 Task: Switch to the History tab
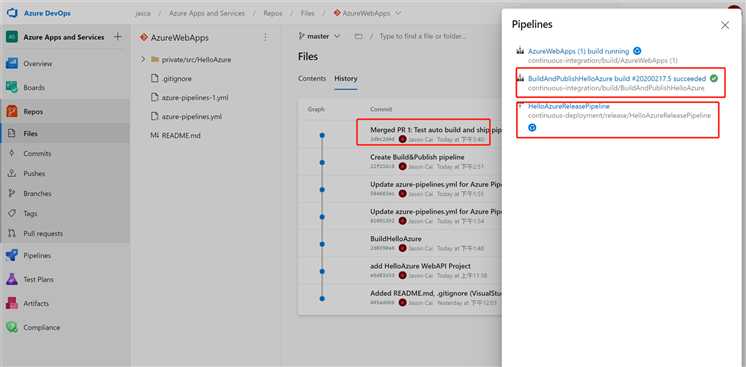(x=346, y=79)
